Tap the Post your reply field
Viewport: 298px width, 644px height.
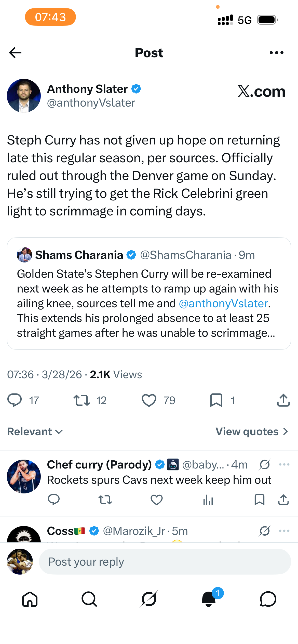(165, 562)
